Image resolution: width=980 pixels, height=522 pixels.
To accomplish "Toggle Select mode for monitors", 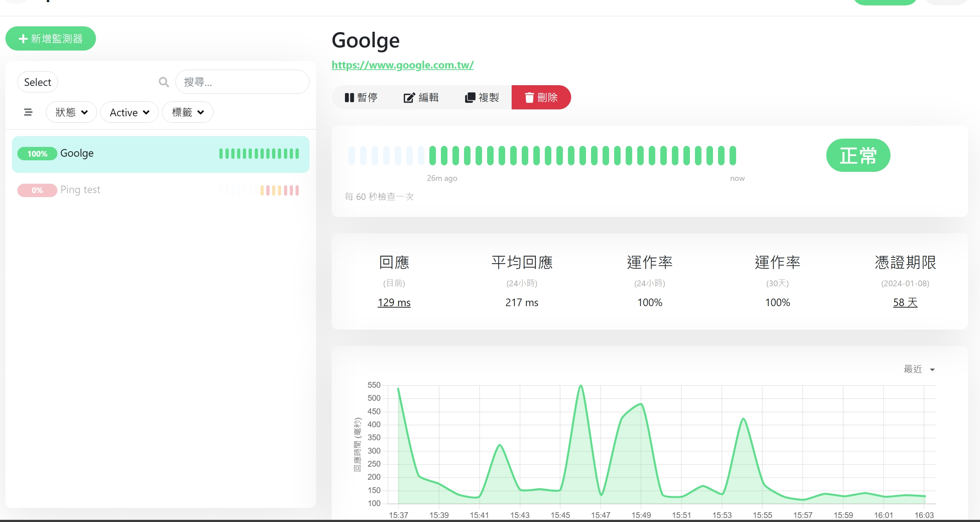I will click(x=37, y=82).
